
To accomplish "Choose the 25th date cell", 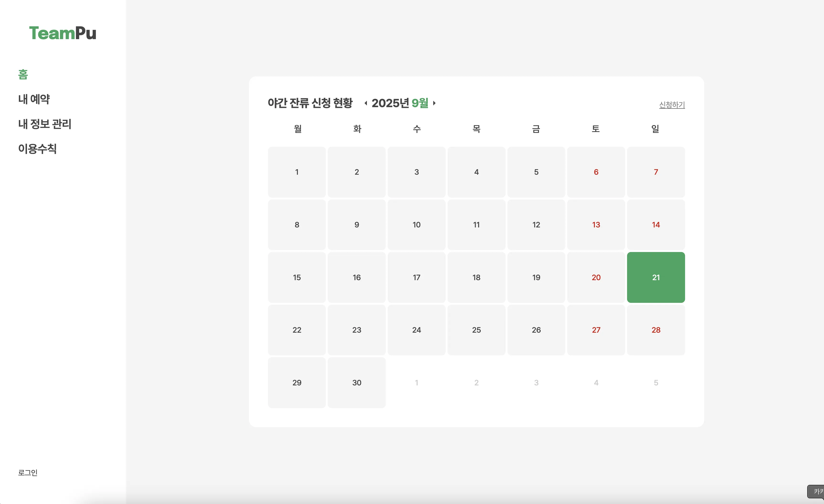I will coord(476,330).
